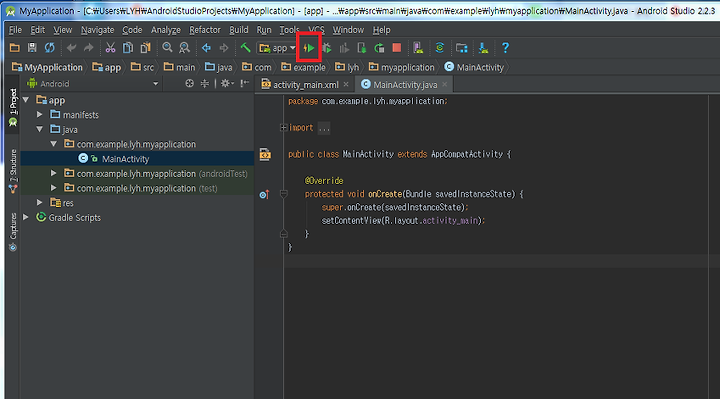
Task: Open the Refactor menu
Action: pyautogui.click(x=205, y=30)
